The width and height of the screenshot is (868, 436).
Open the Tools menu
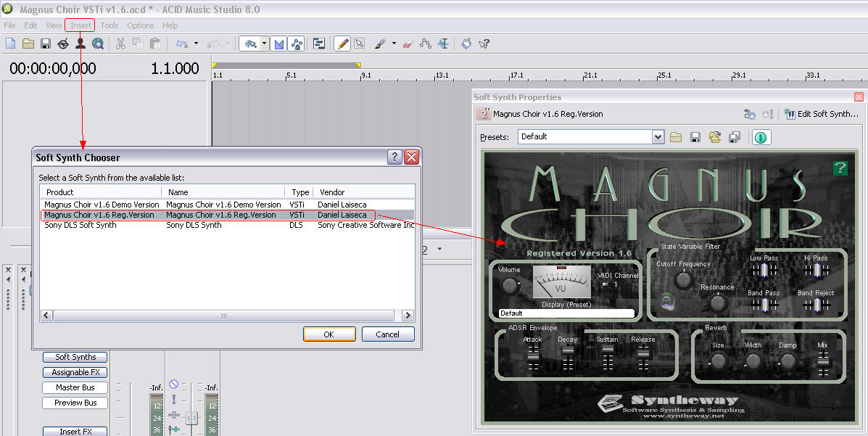click(109, 25)
